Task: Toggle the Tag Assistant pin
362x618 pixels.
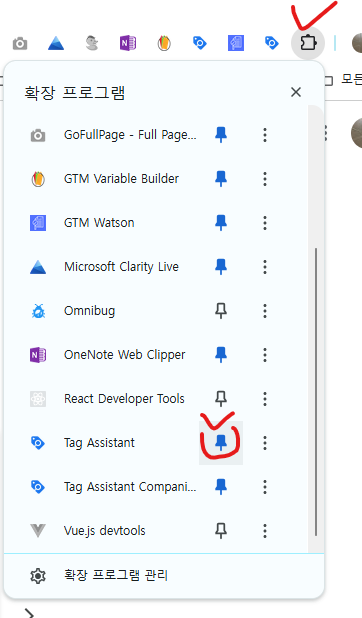Action: pyautogui.click(x=221, y=443)
